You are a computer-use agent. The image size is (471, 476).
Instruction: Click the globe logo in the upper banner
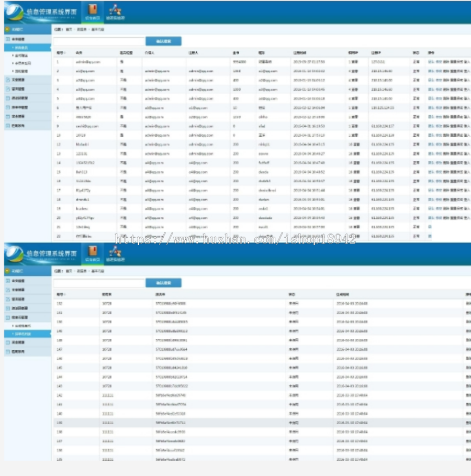[14, 12]
